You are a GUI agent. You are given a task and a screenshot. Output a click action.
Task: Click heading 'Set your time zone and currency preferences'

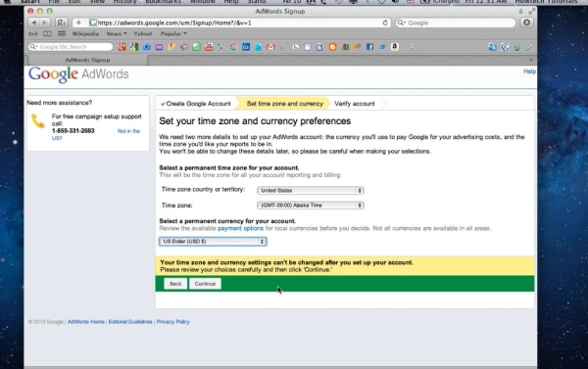255,121
